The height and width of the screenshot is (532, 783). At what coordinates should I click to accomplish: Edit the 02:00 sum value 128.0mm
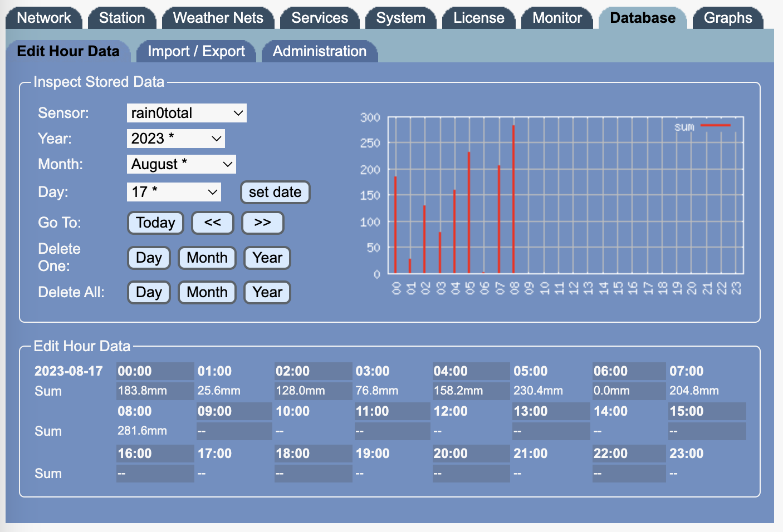313,391
